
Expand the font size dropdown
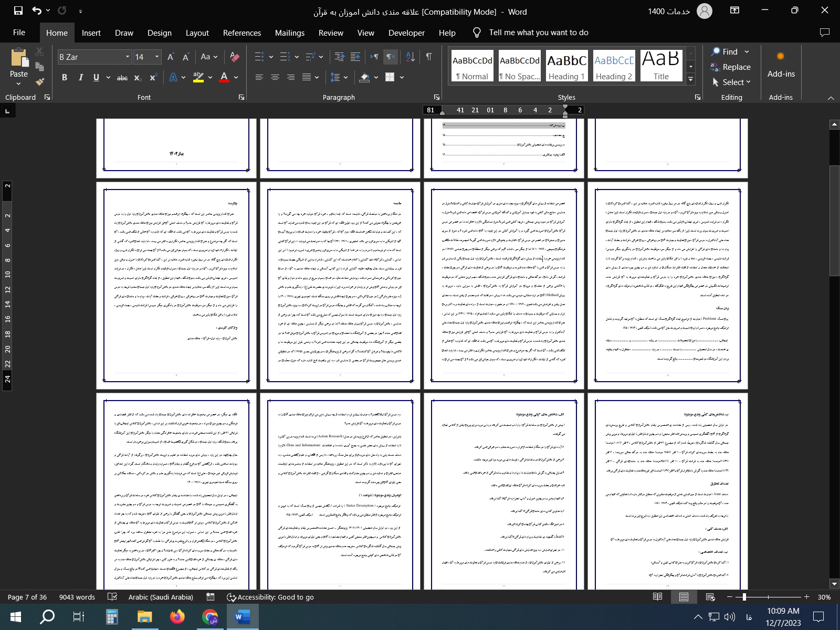[157, 57]
